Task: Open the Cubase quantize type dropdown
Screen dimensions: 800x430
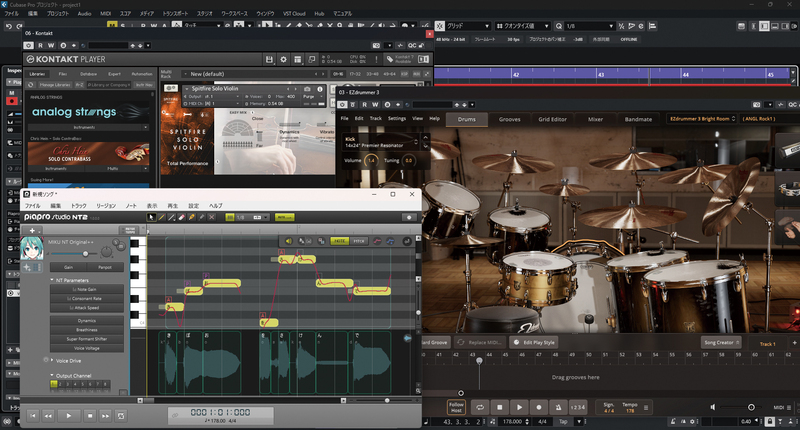Action: tap(522, 26)
